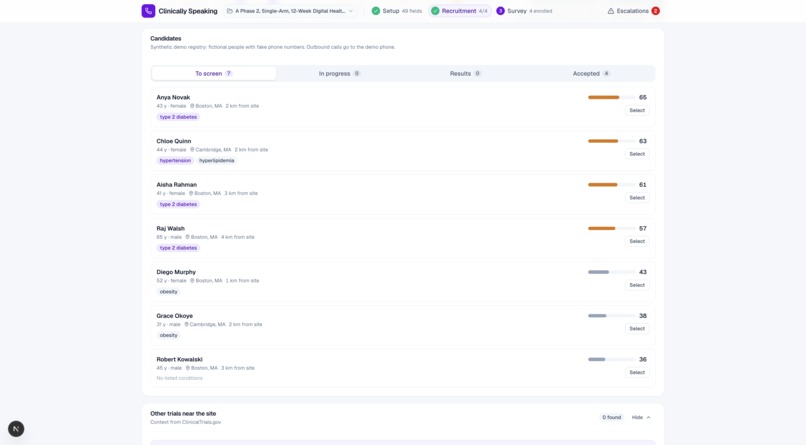Click the To screen count badge 7
The image size is (806, 445).
229,73
